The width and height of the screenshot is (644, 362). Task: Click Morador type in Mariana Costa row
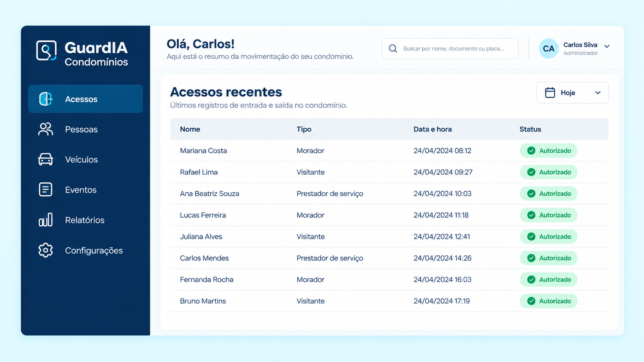point(310,150)
